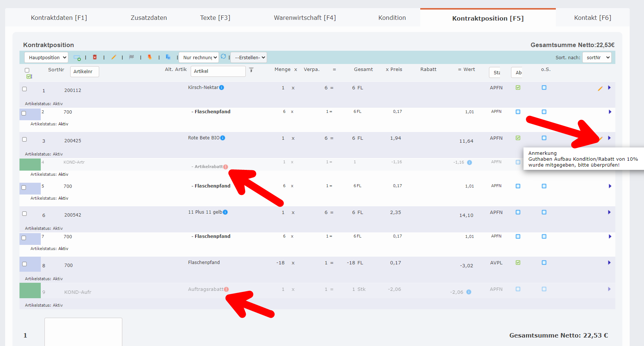644x346 pixels.
Task: Click the orange pencil edit toolbar icon
Action: point(114,57)
